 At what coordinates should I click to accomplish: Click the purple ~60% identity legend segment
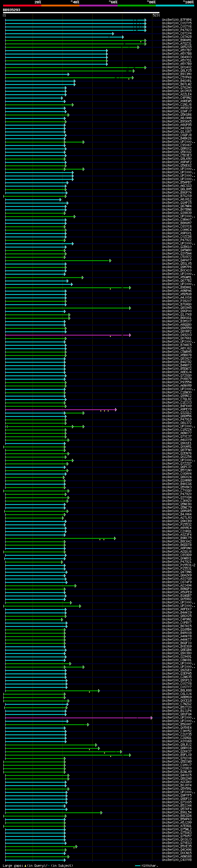pyautogui.click(x=98, y=6)
